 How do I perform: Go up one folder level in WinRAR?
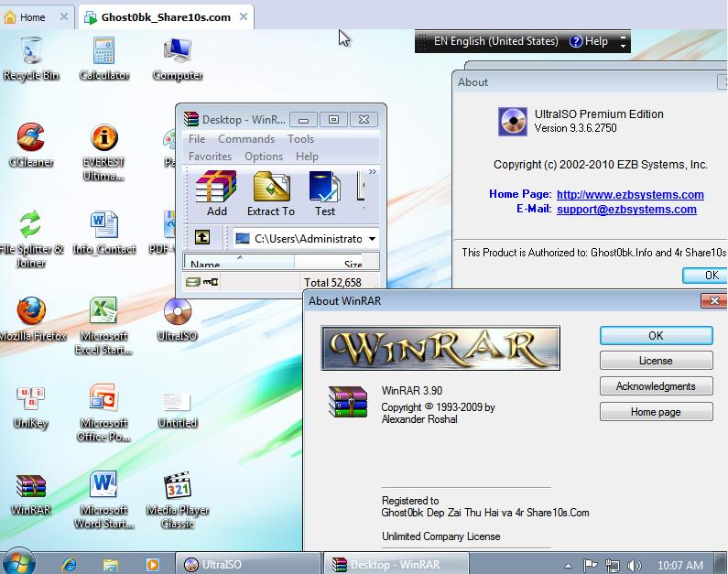pos(202,238)
